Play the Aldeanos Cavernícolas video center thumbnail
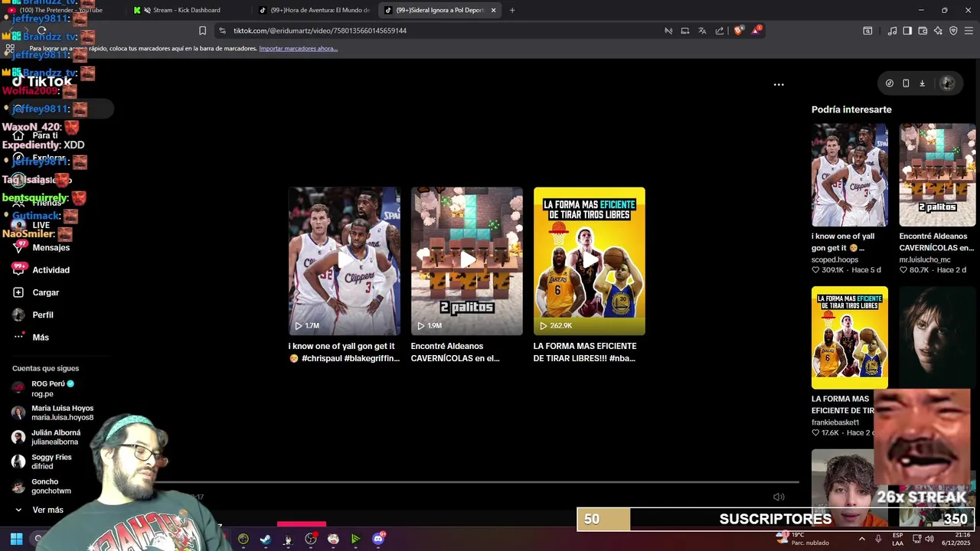The width and height of the screenshot is (980, 551). pyautogui.click(x=467, y=261)
